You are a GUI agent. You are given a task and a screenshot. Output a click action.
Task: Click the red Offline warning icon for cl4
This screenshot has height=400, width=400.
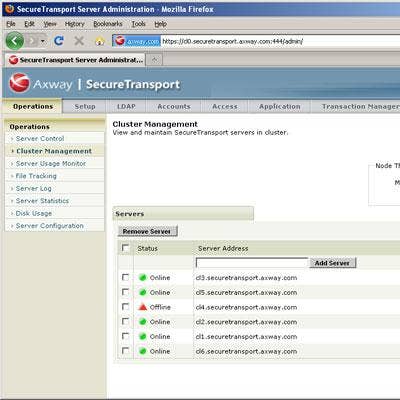(143, 307)
